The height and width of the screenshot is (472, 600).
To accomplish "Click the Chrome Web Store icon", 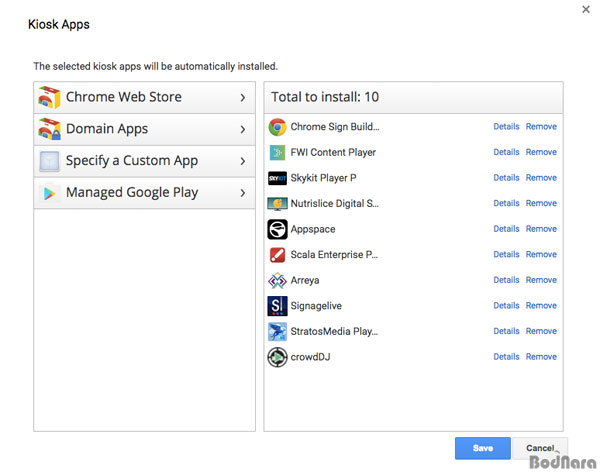I will tap(49, 97).
